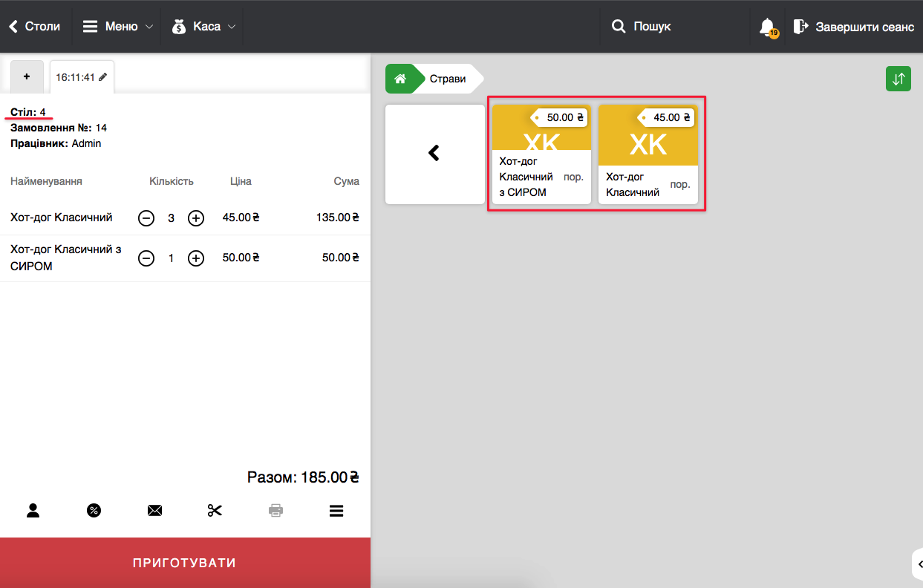This screenshot has height=588, width=923.
Task: Decrease quantity of Хот-дог Класичний
Action: (x=146, y=218)
